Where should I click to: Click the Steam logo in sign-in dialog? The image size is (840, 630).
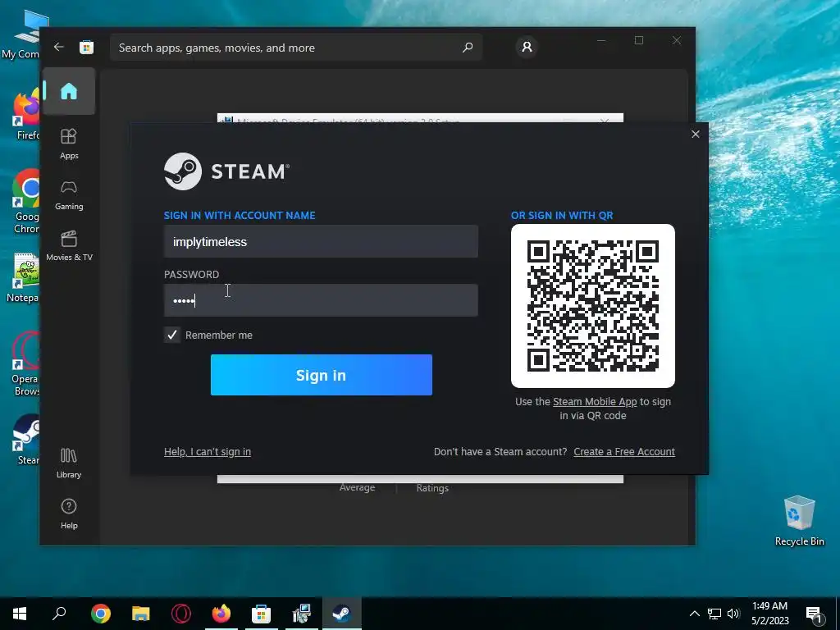(227, 171)
